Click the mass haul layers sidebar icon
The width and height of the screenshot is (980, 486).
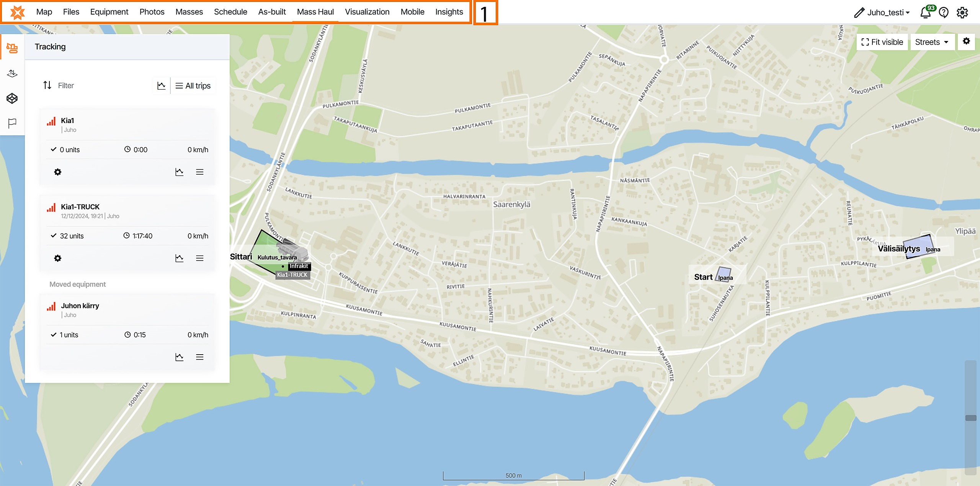click(x=12, y=73)
